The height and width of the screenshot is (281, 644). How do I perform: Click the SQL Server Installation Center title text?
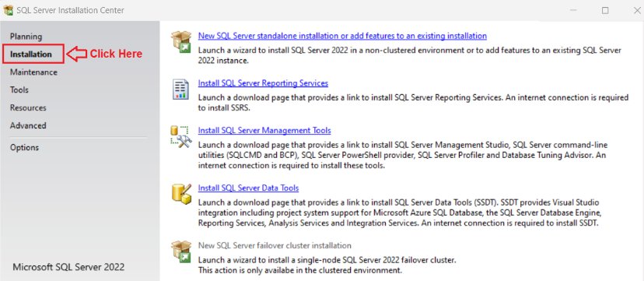(x=70, y=10)
